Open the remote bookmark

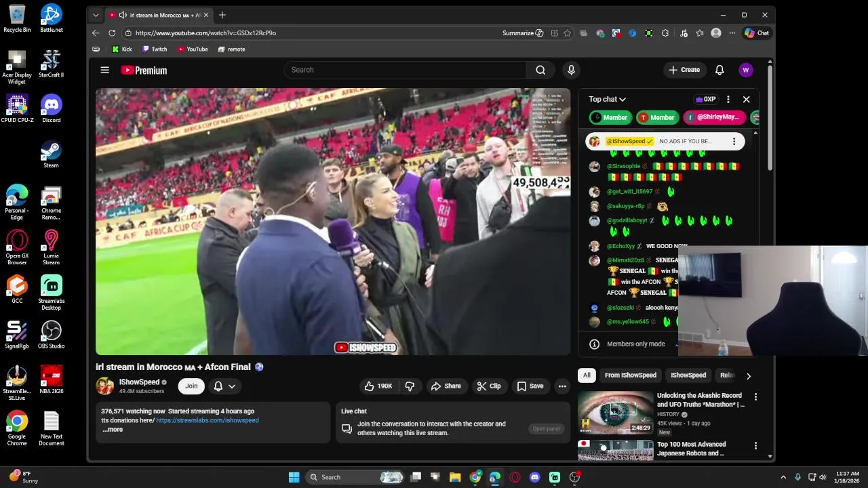[x=232, y=49]
